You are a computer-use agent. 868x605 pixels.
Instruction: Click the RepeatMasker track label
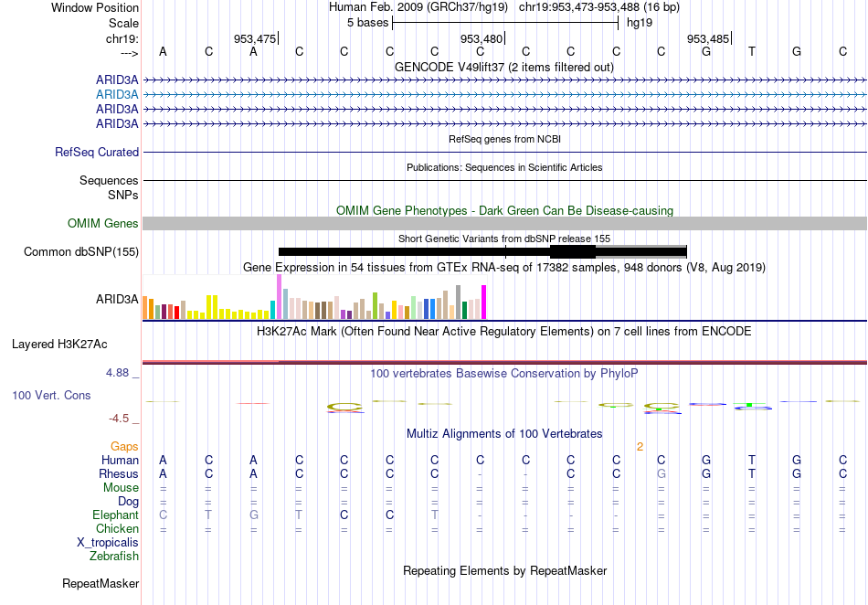(x=101, y=583)
